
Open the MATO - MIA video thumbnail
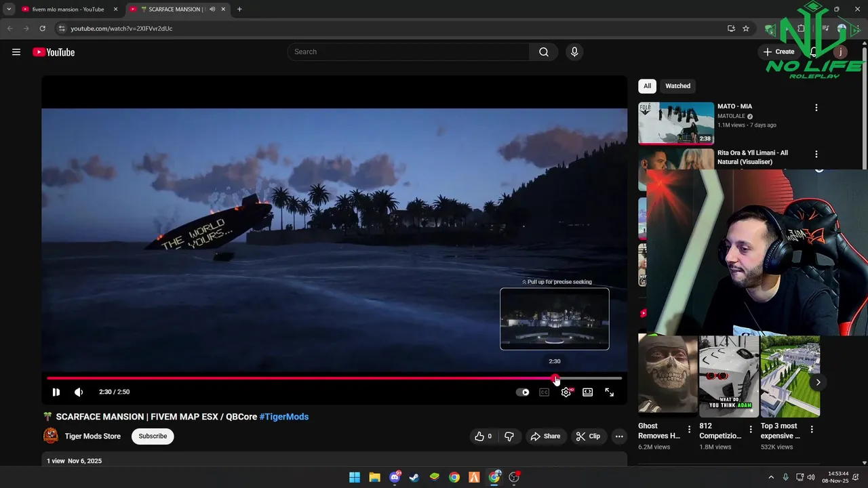coord(676,123)
